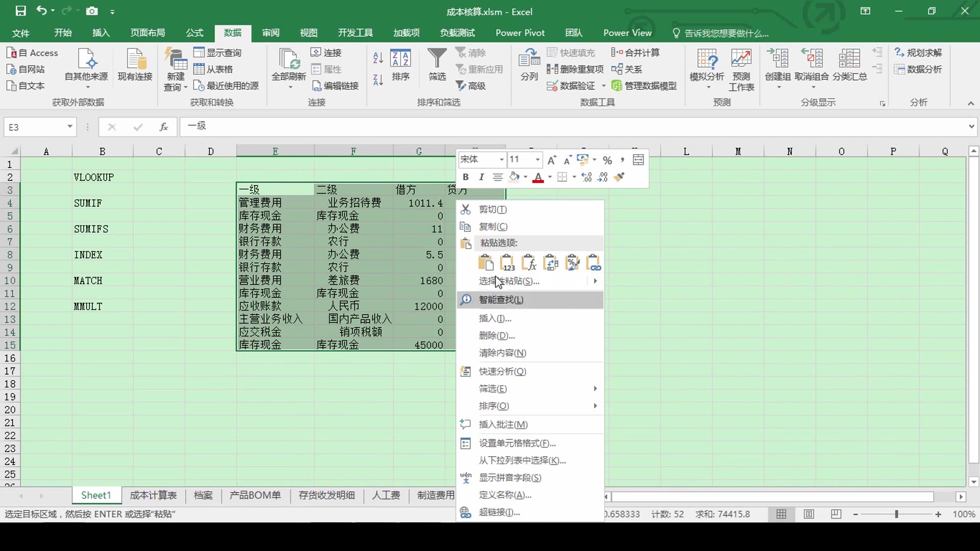Click 智能查找(L) in context menu
980x551 pixels.
point(501,299)
